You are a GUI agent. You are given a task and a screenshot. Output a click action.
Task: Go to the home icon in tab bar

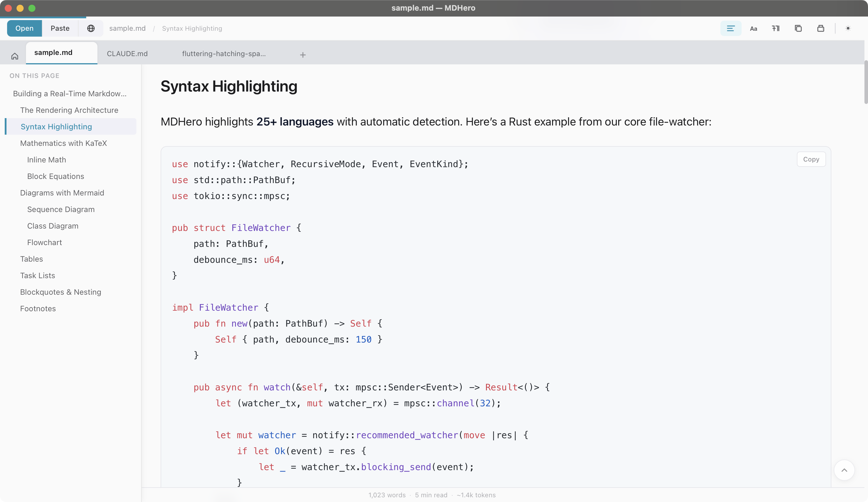(x=14, y=56)
